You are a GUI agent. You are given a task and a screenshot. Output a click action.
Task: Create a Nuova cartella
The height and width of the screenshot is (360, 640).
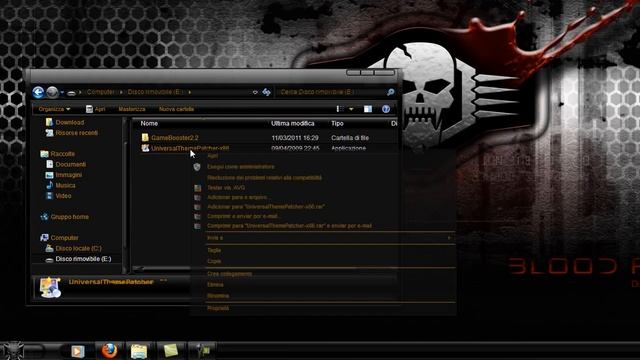point(176,109)
